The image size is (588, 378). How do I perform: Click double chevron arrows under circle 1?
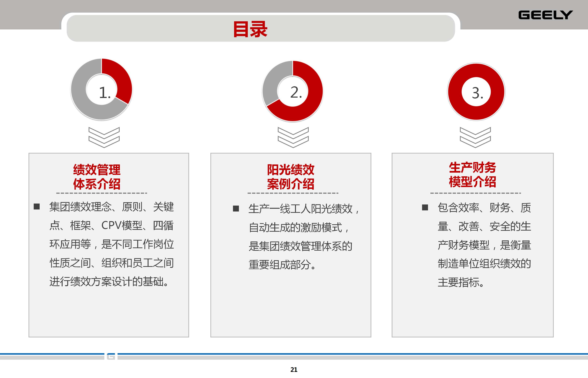(x=104, y=137)
